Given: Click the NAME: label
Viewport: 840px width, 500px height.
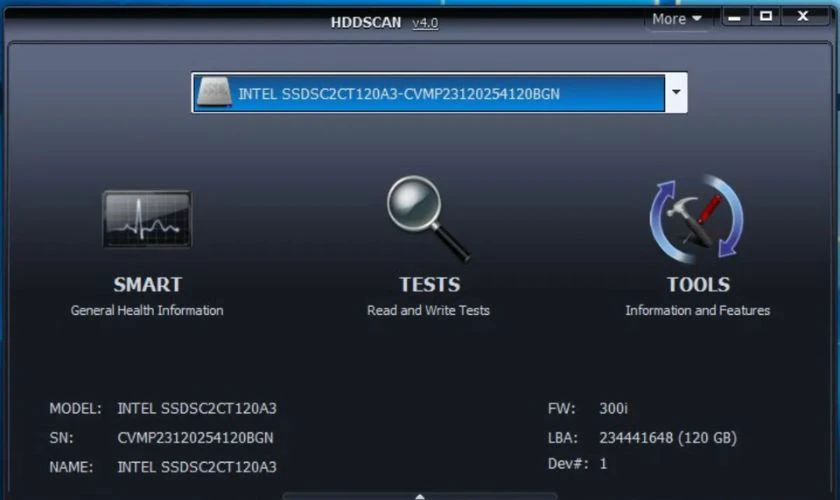Looking at the screenshot, I should pos(71,467).
